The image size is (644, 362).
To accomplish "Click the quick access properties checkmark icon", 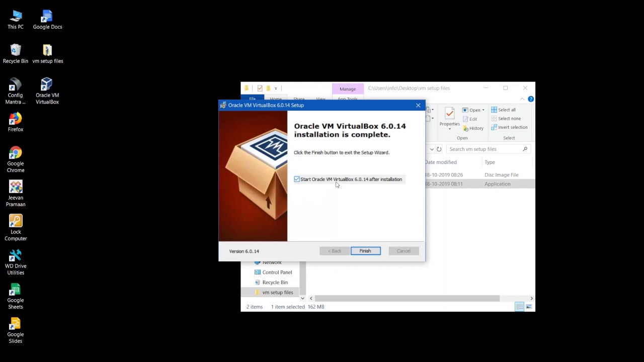I will tap(260, 88).
